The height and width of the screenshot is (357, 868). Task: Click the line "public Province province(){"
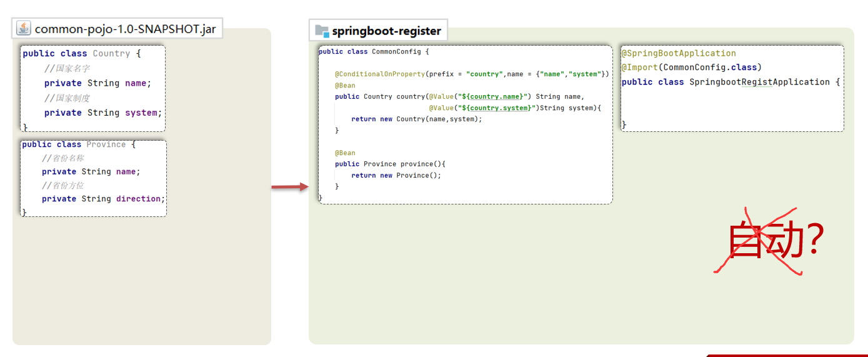[x=390, y=164]
